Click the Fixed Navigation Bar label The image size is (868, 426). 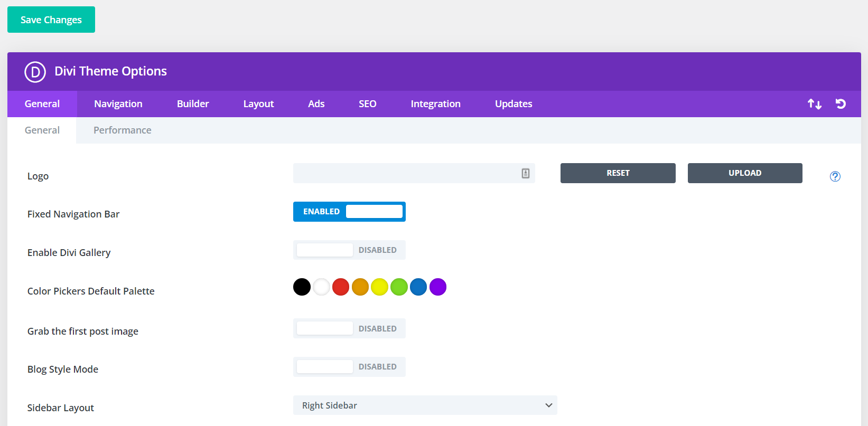(x=73, y=214)
